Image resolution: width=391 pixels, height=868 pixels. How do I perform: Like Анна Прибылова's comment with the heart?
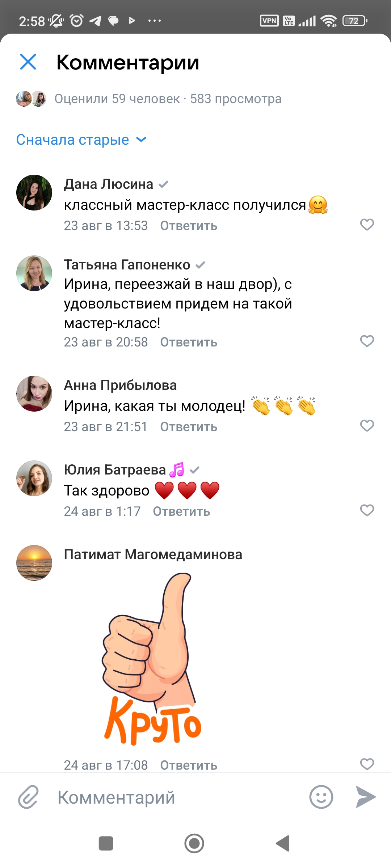tap(367, 426)
